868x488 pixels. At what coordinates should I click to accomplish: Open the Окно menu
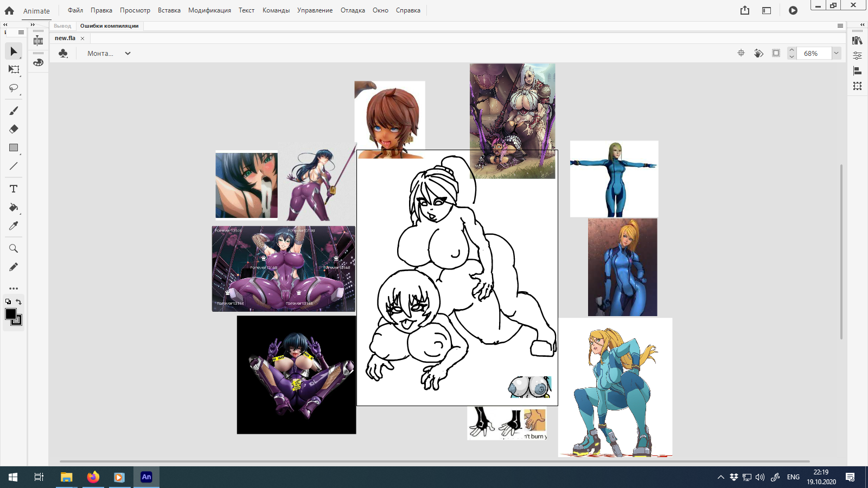point(380,10)
